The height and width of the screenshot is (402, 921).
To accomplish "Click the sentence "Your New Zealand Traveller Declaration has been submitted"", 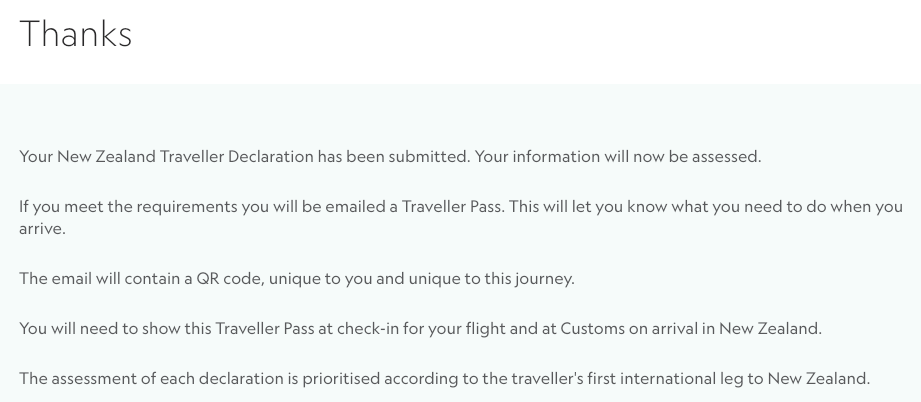I will [244, 156].
